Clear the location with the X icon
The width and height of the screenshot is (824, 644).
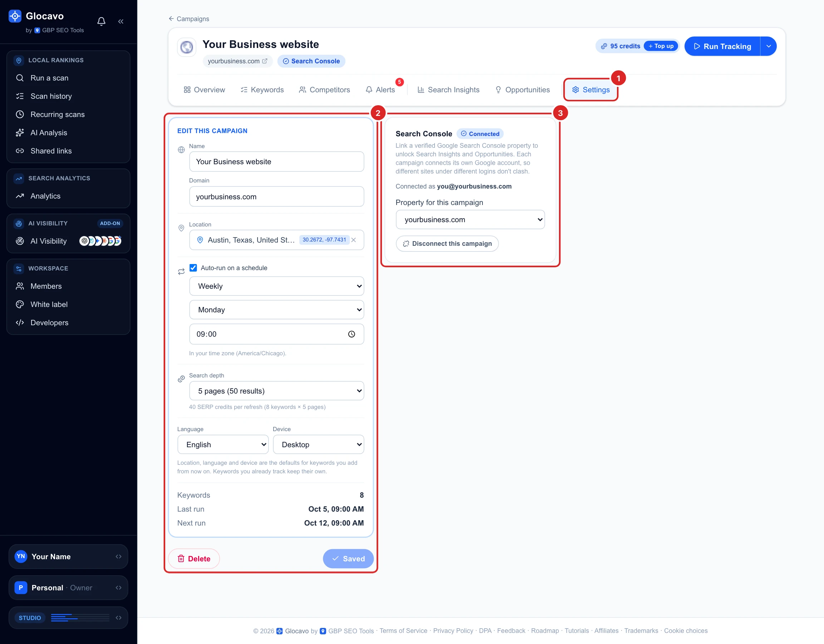coord(353,240)
